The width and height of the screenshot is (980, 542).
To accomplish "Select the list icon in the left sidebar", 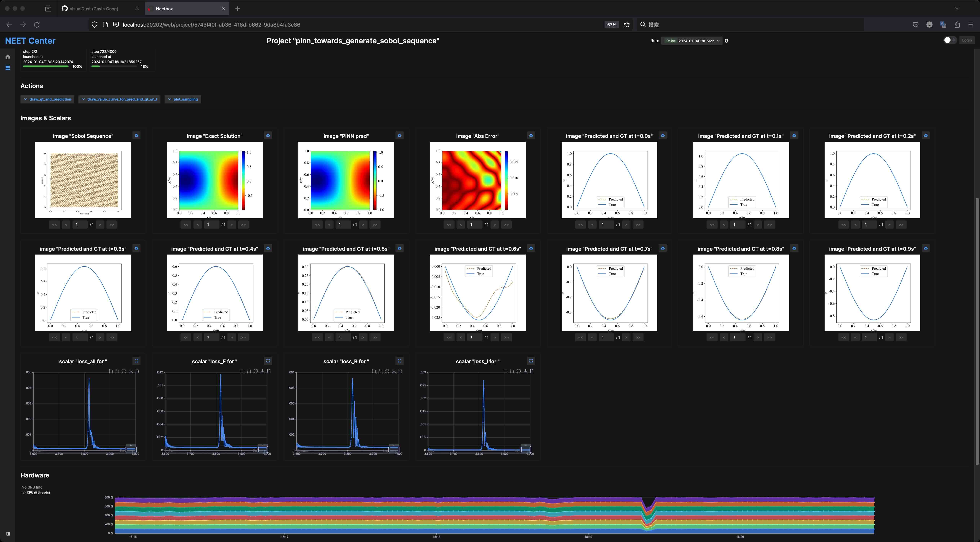I will point(8,68).
